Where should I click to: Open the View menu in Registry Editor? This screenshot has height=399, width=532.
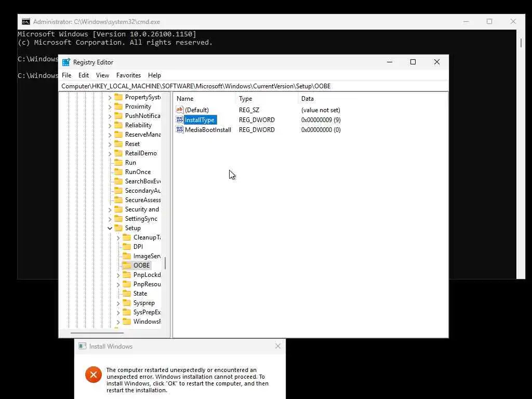(102, 75)
